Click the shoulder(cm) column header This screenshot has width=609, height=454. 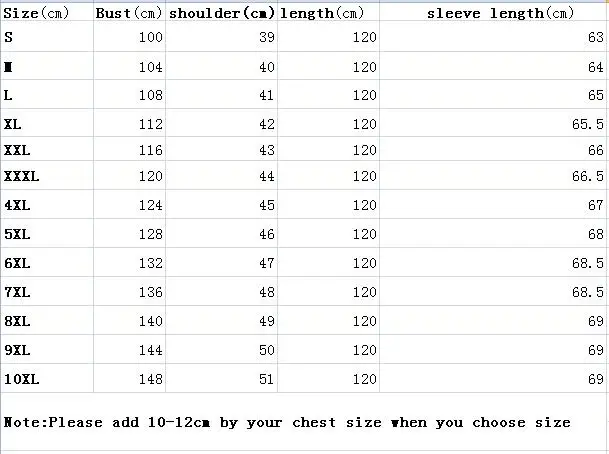pos(221,13)
